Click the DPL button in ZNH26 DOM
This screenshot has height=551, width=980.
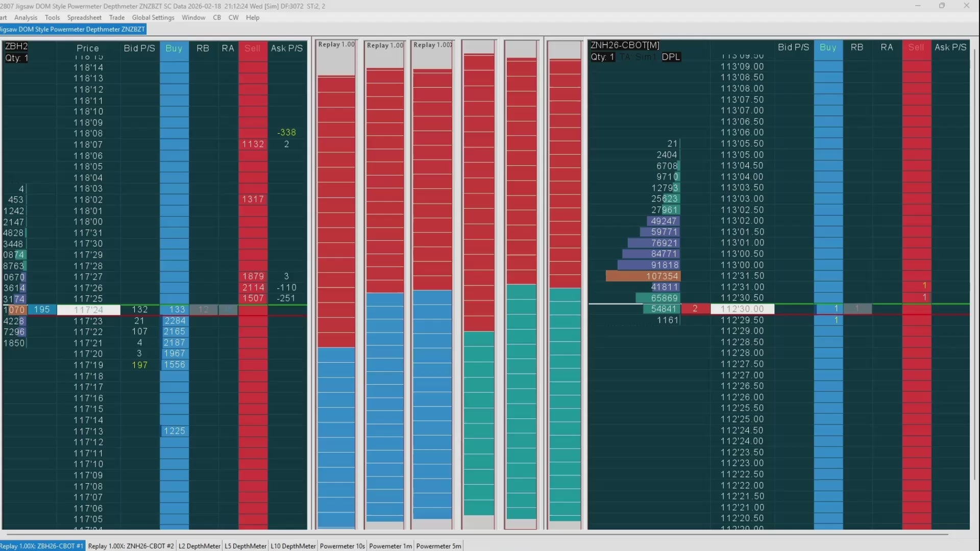tap(671, 57)
